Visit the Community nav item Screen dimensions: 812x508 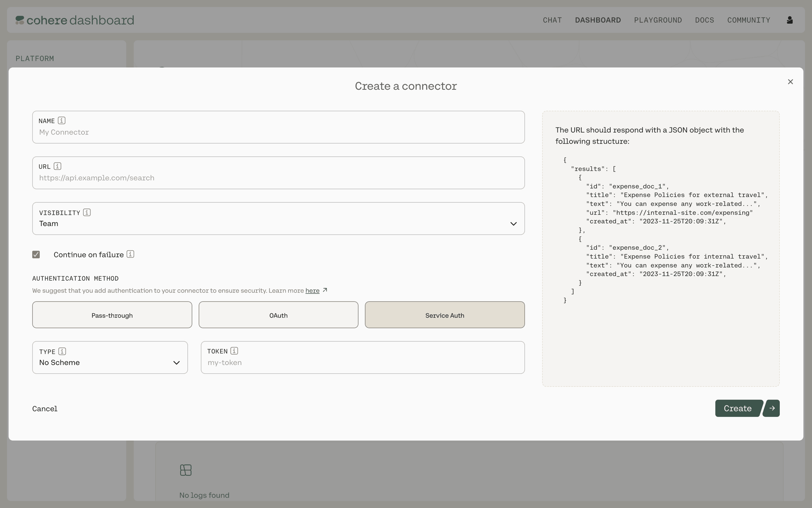click(749, 20)
